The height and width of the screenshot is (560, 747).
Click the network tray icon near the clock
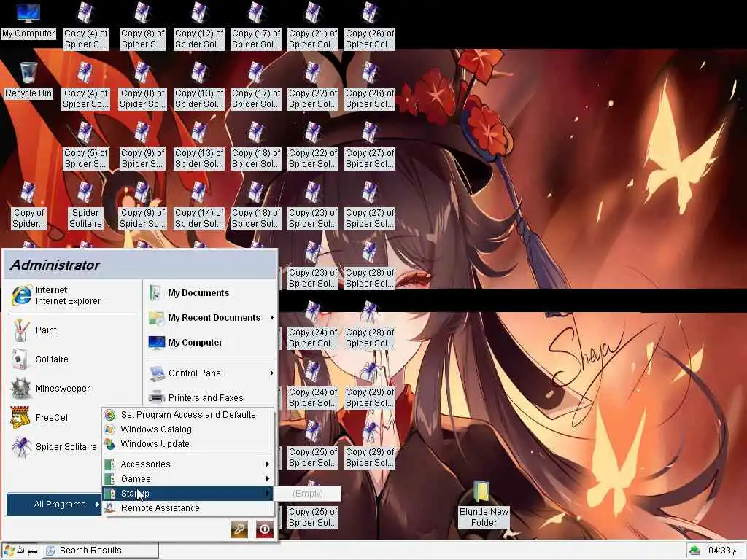pyautogui.click(x=694, y=551)
